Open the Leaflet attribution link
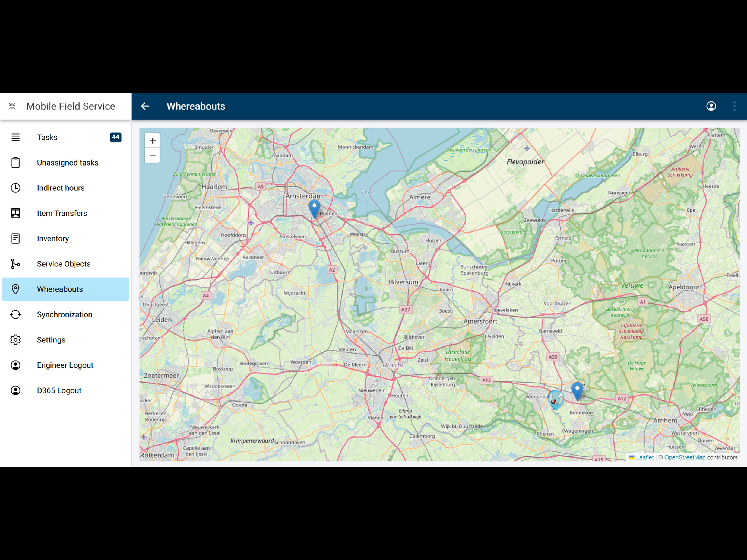 click(x=644, y=457)
